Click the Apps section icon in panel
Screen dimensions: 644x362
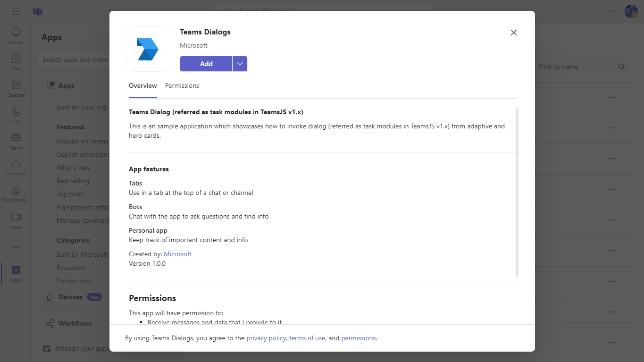(50, 85)
